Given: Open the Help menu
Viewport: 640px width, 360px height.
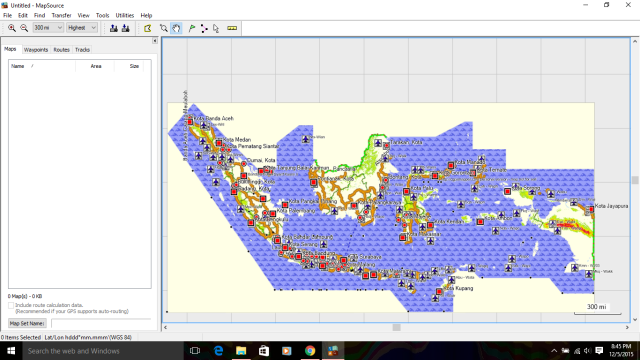Looking at the screenshot, I should point(146,15).
